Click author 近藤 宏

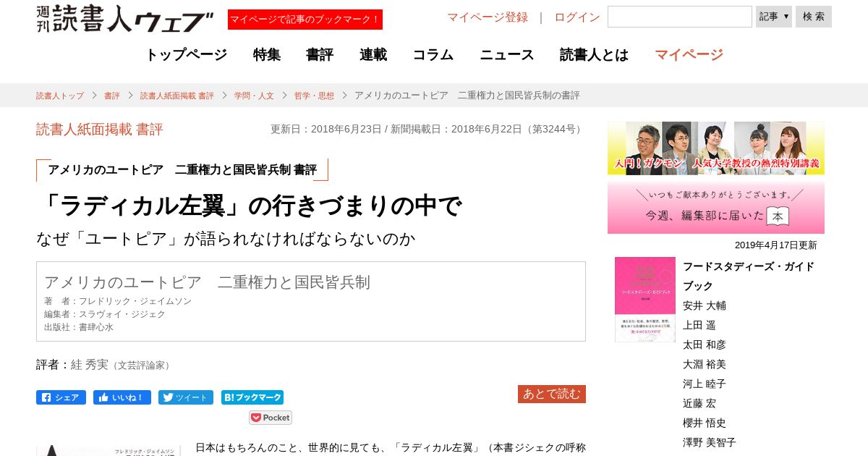point(699,403)
